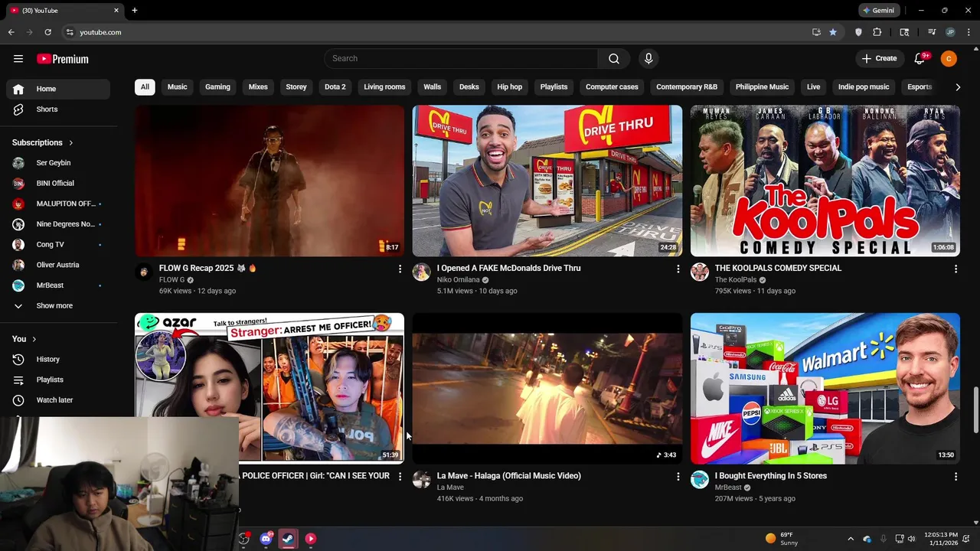Viewport: 980px width, 551px height.
Task: Play the MrBeast Walmart thumbnail
Action: (x=825, y=388)
